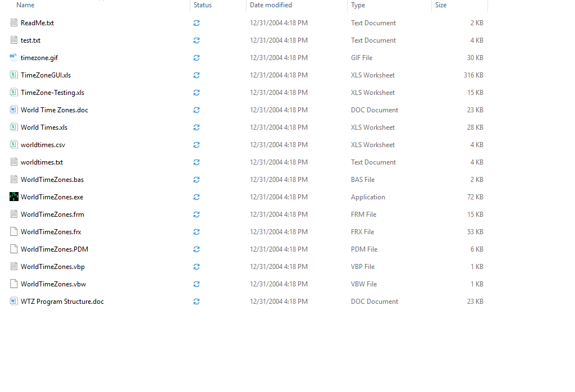575x392 pixels.
Task: Sort files by the Type column
Action: [358, 5]
